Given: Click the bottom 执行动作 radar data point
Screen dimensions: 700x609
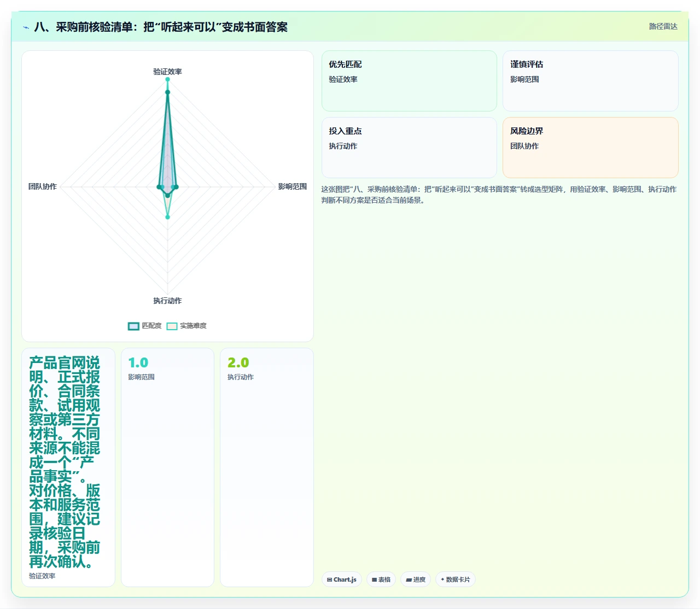Looking at the screenshot, I should pyautogui.click(x=167, y=217).
